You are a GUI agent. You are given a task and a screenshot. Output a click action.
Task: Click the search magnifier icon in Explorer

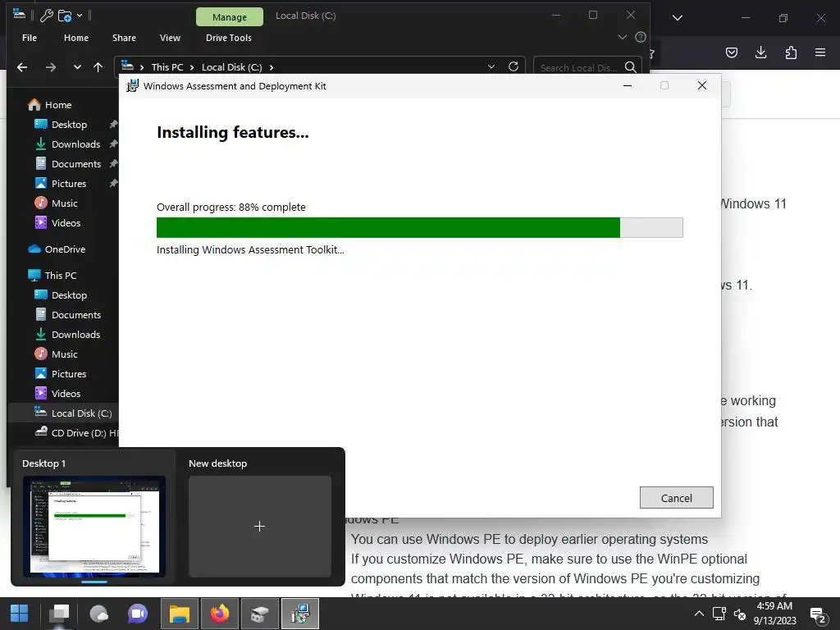coord(631,67)
